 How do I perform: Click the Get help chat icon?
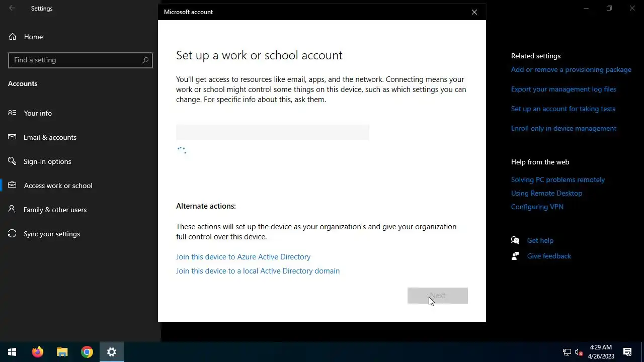coord(515,240)
